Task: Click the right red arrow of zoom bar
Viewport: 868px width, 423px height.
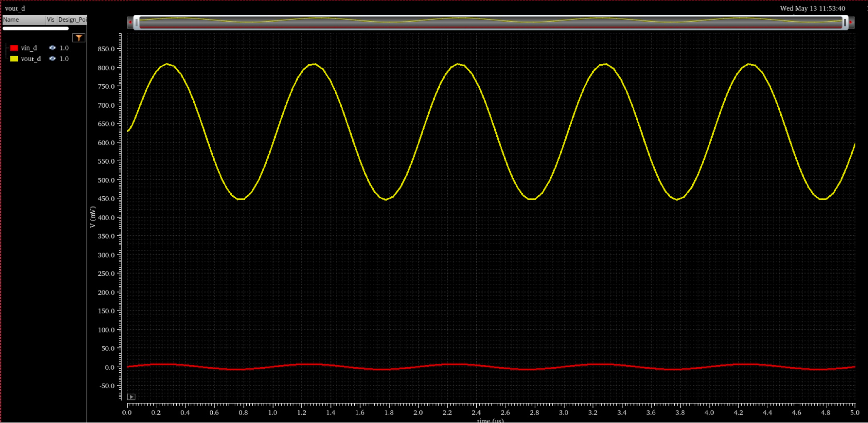Action: tap(851, 22)
